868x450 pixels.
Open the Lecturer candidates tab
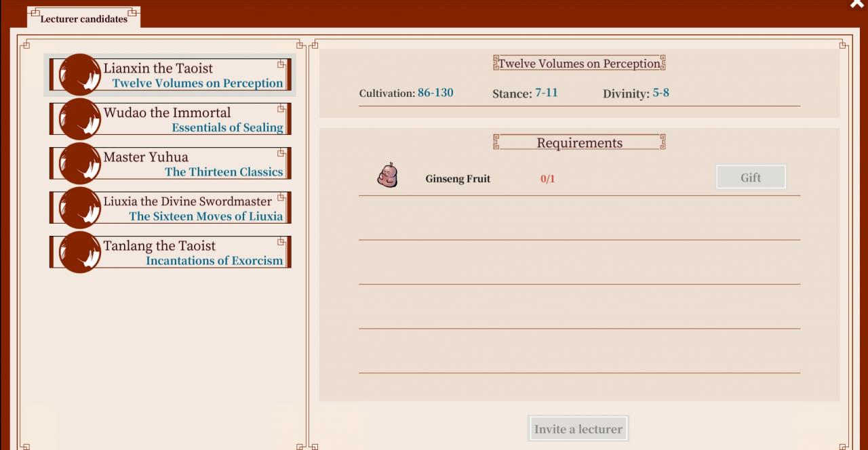(x=83, y=18)
